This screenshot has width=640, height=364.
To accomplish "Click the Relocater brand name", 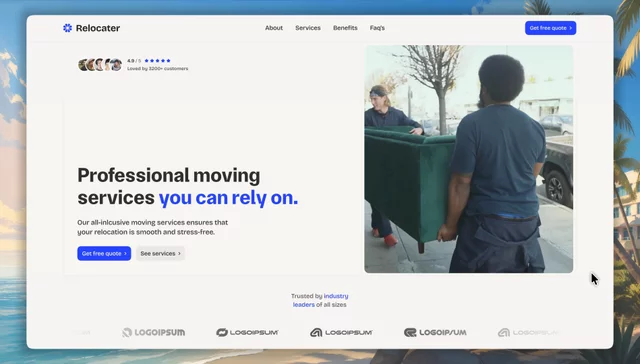I will coord(98,28).
